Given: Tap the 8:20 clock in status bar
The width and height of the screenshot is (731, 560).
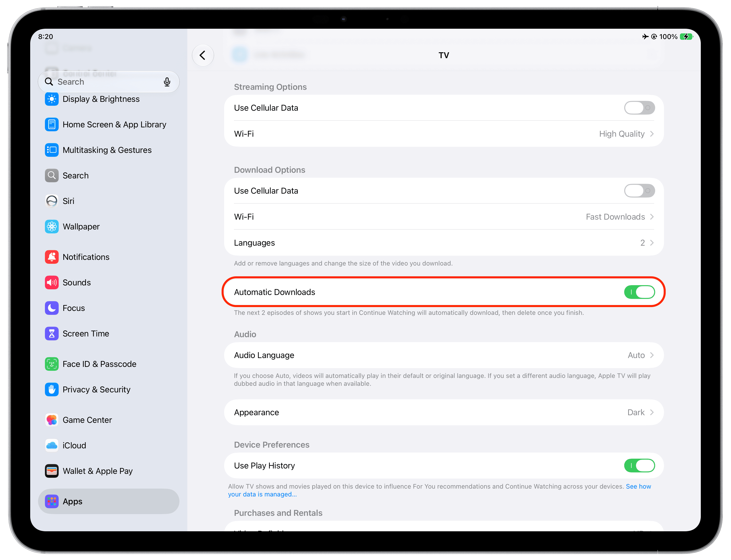Looking at the screenshot, I should (x=46, y=37).
